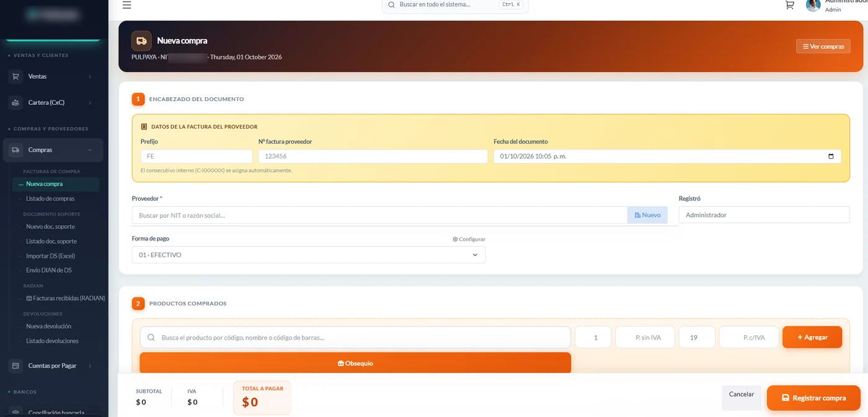Click the Cuentas por Pagar icon
This screenshot has height=417, width=868.
(x=15, y=366)
